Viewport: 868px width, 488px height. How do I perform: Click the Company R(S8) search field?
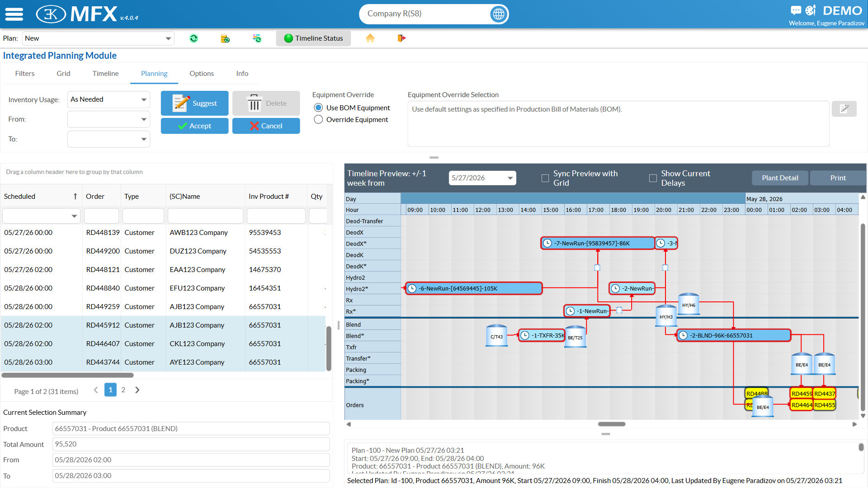click(427, 14)
